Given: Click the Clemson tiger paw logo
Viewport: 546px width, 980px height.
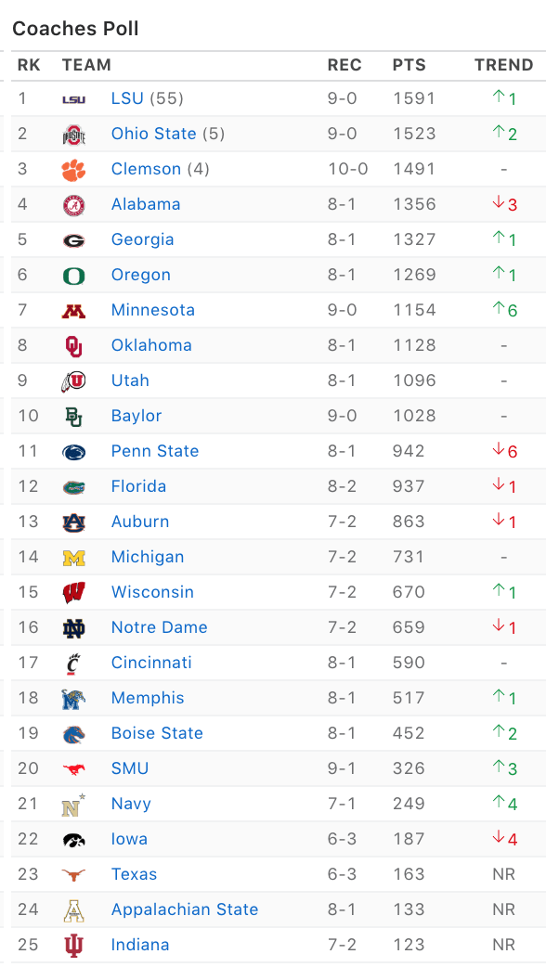Looking at the screenshot, I should click(73, 170).
